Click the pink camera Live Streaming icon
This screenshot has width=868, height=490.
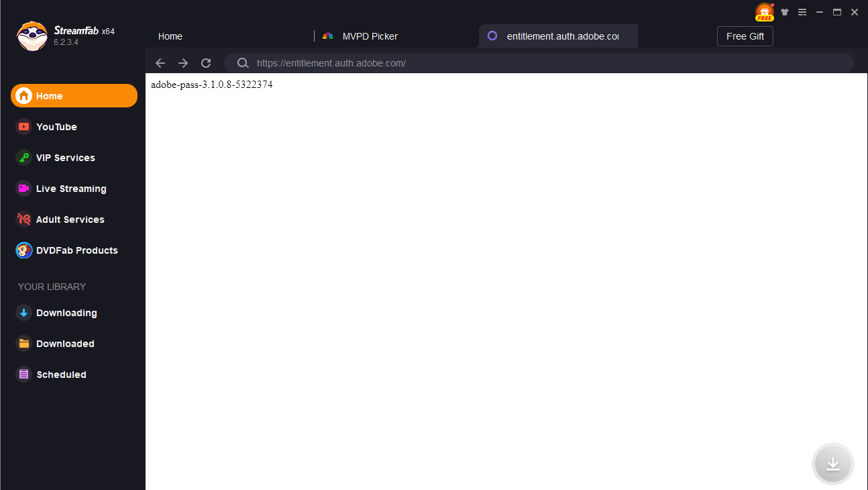(x=24, y=189)
